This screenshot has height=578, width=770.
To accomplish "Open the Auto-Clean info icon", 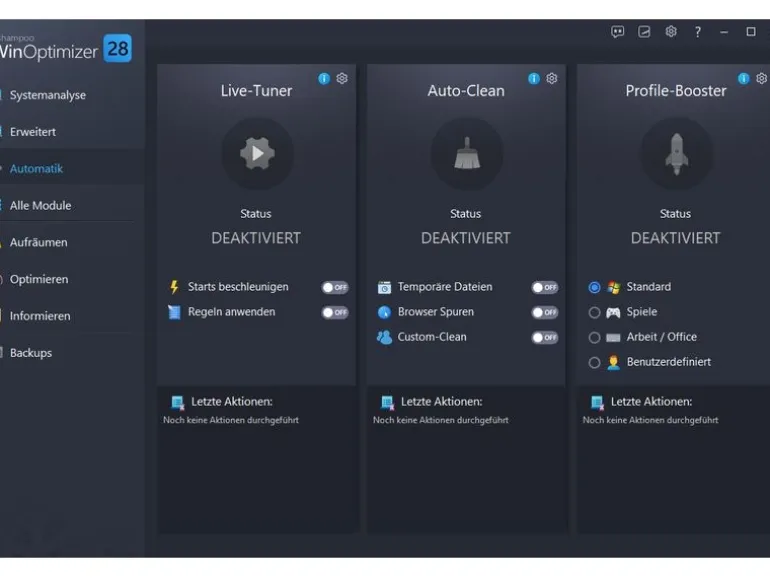I will pyautogui.click(x=534, y=79).
